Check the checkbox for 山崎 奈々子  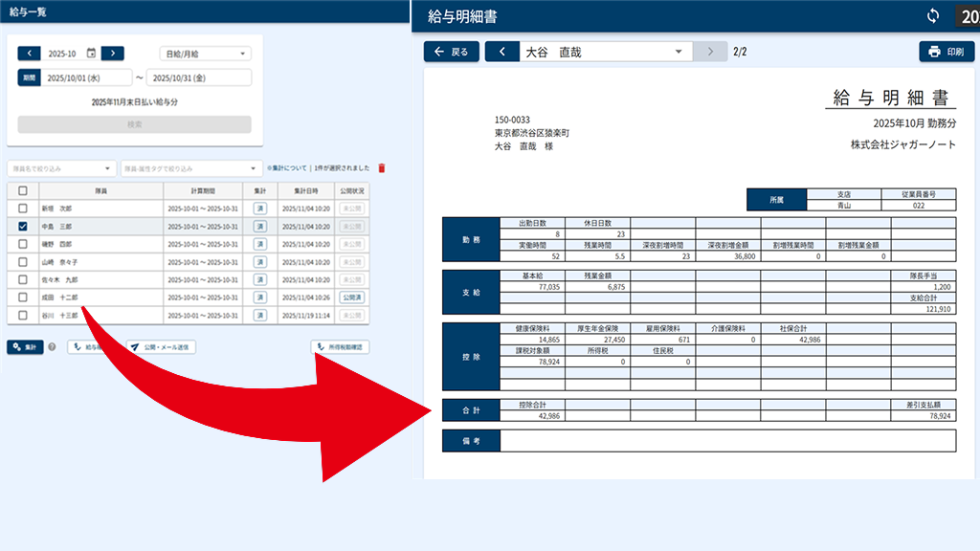(x=23, y=262)
